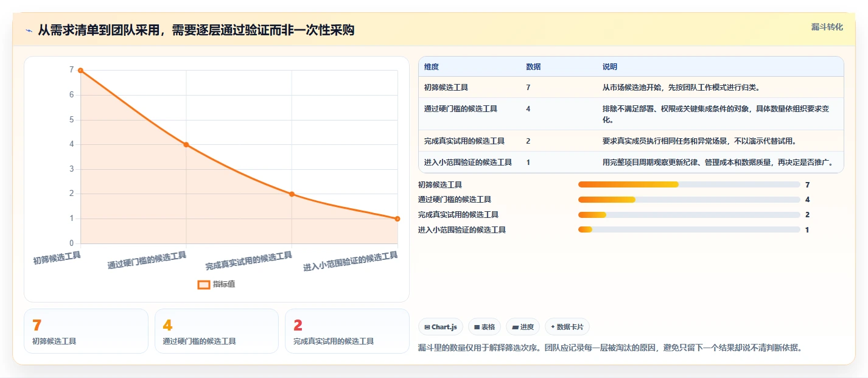868x378 pixels.
Task: Click value 4 beside the progress bar
Action: click(807, 200)
